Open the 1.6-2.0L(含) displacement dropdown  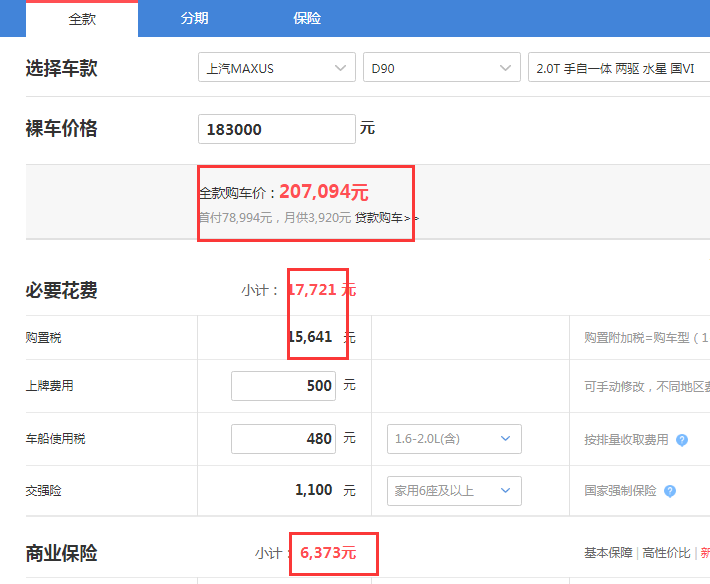click(454, 439)
